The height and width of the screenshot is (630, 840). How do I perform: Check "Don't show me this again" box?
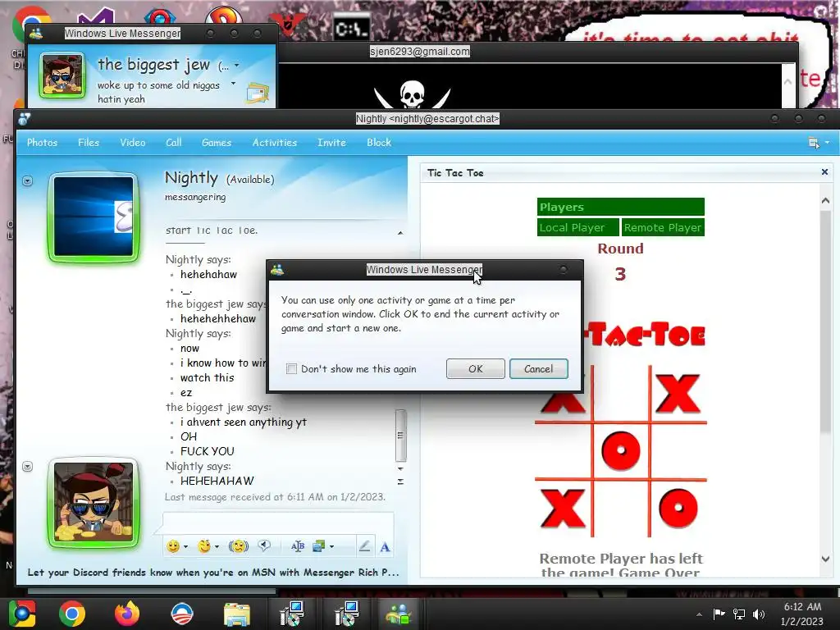point(291,368)
